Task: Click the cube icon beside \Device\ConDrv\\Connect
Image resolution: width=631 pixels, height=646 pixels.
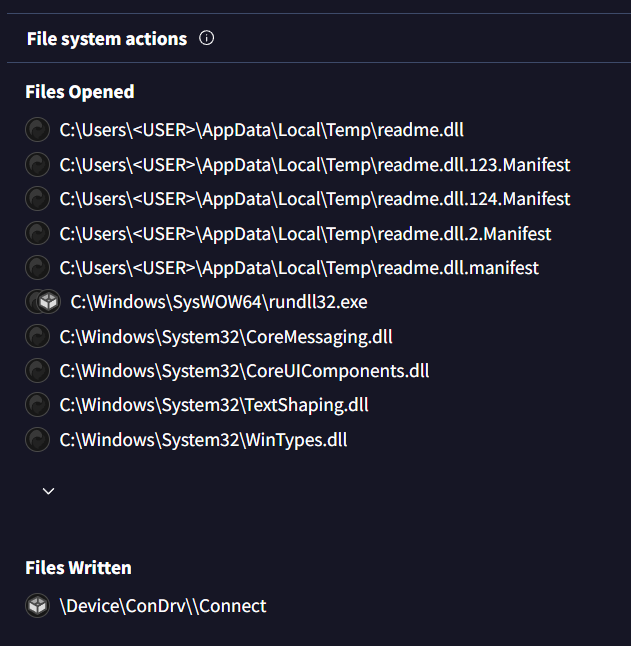Action: pos(37,606)
